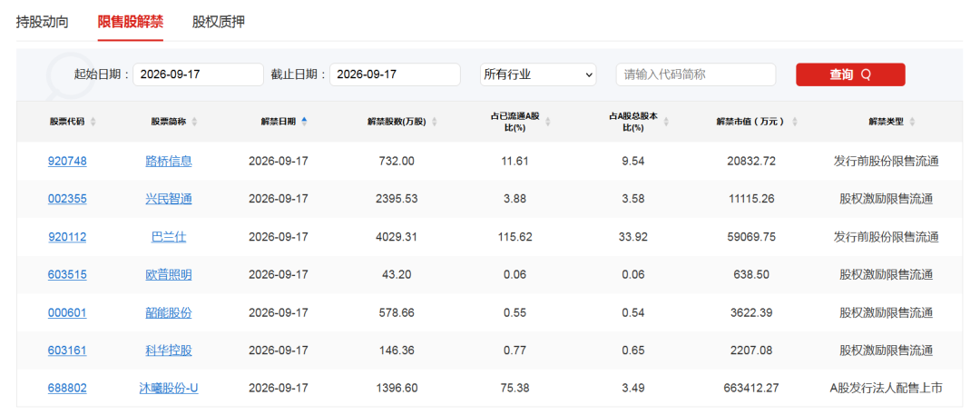Sort by 股票简称 column sort arrows
Screen dimensions: 980x415
[x=194, y=122]
